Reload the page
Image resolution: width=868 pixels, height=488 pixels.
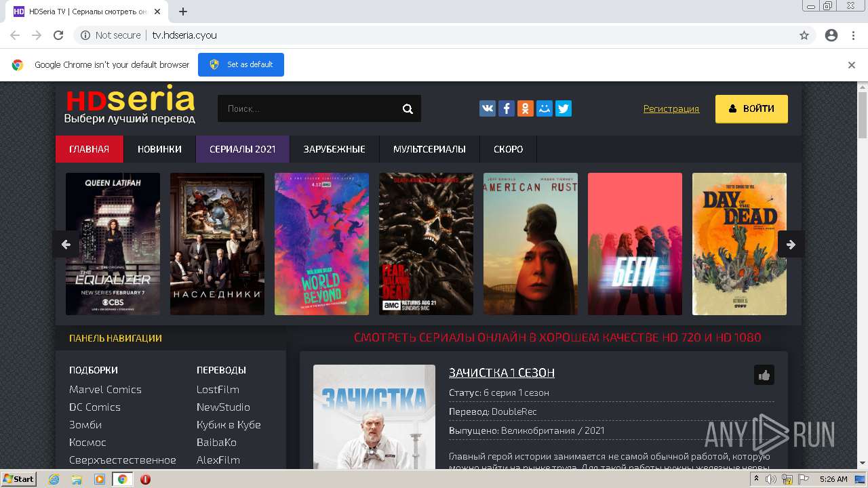[x=58, y=35]
